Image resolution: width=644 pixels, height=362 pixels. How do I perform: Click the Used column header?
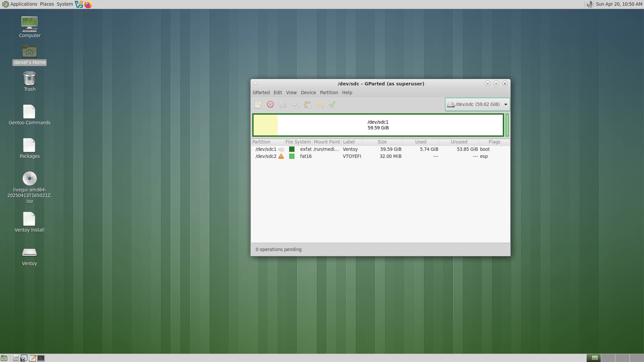421,142
